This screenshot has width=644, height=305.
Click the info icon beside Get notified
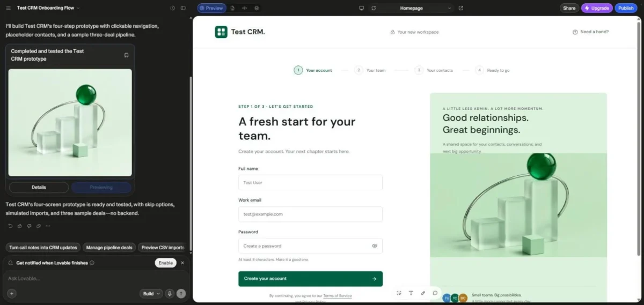pos(92,263)
